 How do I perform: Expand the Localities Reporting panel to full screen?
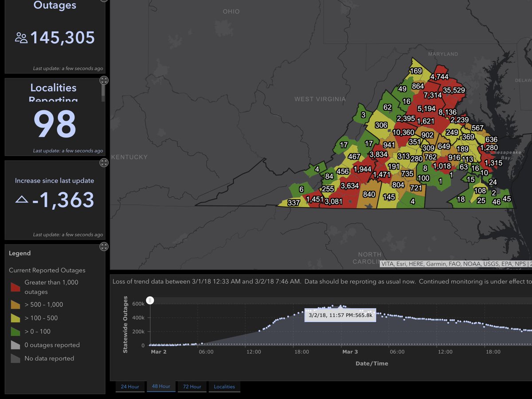[x=104, y=80]
